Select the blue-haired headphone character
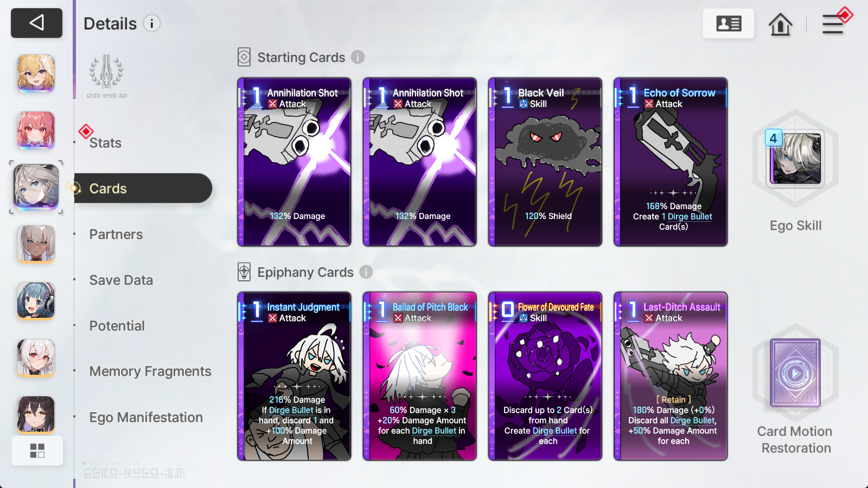This screenshot has width=868, height=488. [36, 300]
